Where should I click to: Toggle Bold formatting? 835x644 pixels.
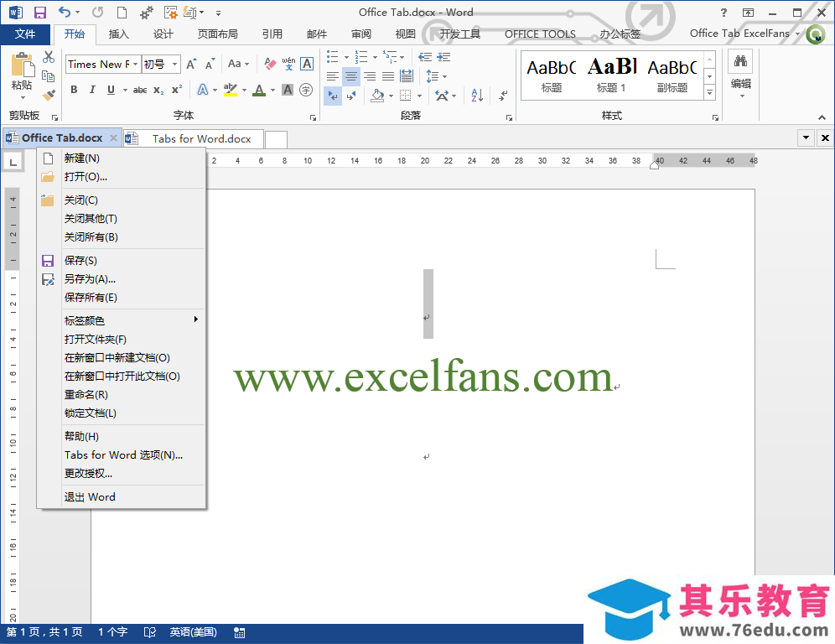click(74, 90)
